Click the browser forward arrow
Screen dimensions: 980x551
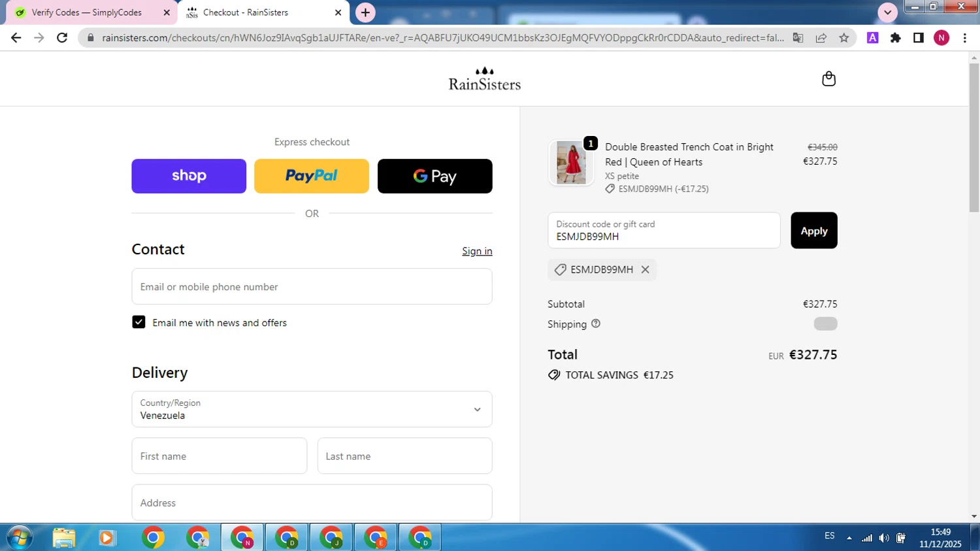(x=39, y=38)
